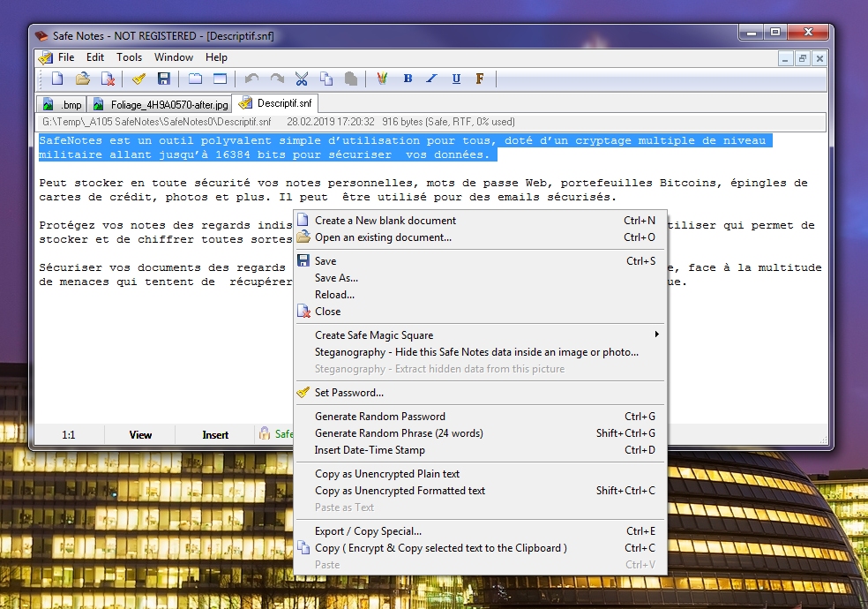Screen dimensions: 868x609
Task: Click the New document toolbar icon
Action: point(57,79)
